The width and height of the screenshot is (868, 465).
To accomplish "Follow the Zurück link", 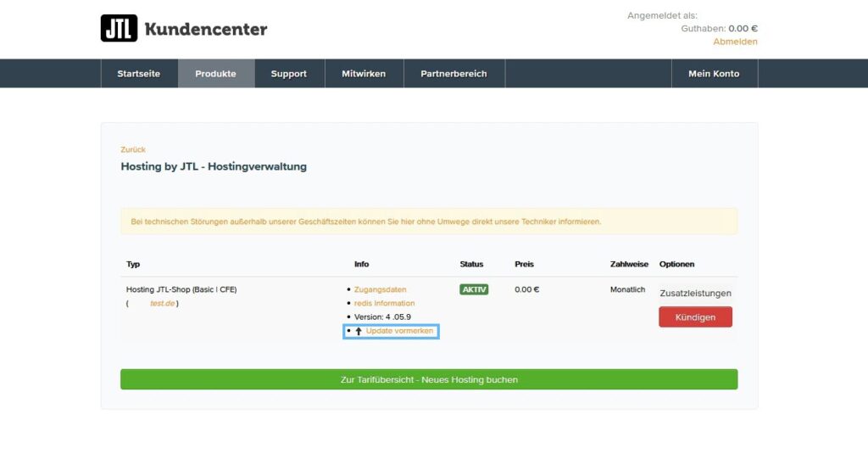I will click(133, 149).
